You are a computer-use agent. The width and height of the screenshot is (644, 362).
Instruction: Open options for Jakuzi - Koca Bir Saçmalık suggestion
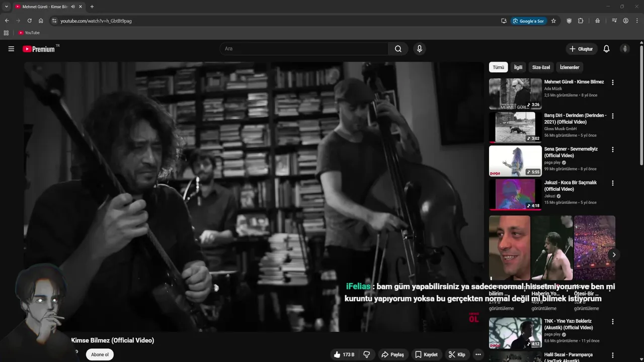click(x=612, y=184)
